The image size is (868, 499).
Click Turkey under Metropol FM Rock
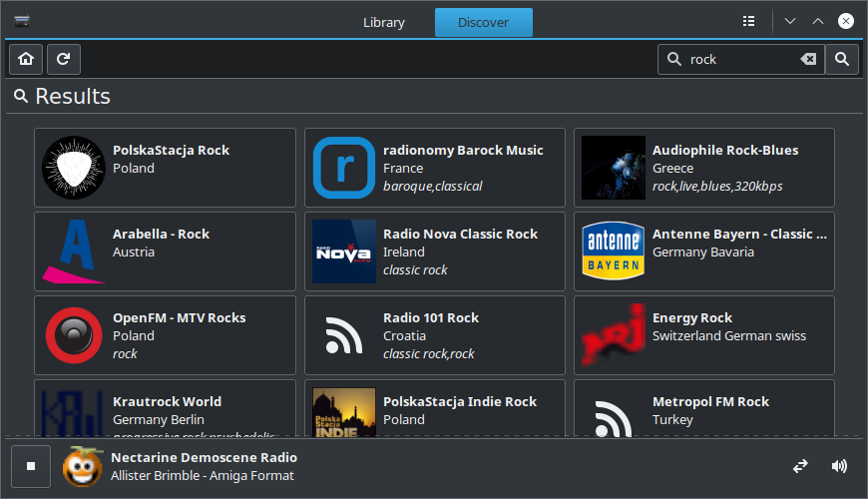pos(672,420)
